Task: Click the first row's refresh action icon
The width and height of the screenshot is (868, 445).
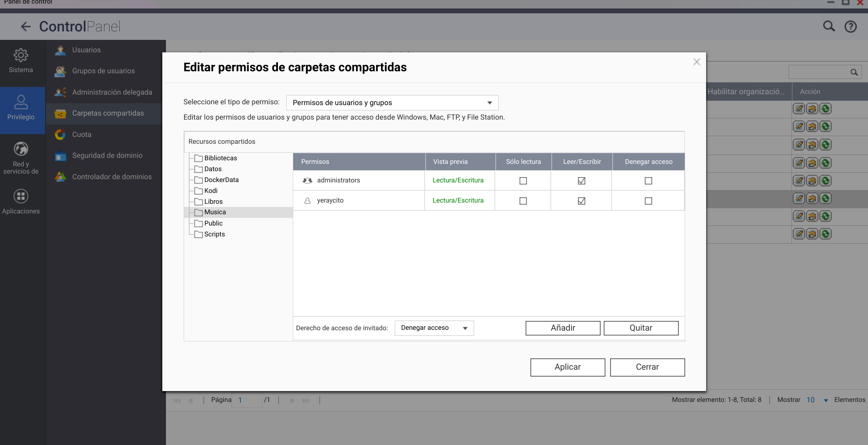Action: click(825, 109)
